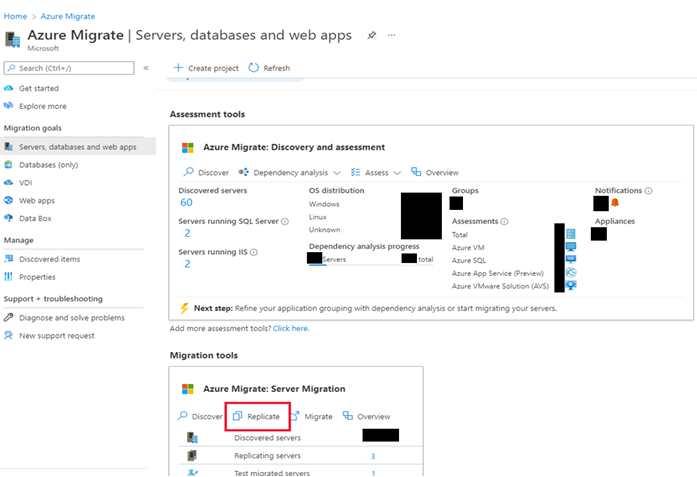This screenshot has width=697, height=477.
Task: Open Data Box in sidebar
Action: click(35, 218)
